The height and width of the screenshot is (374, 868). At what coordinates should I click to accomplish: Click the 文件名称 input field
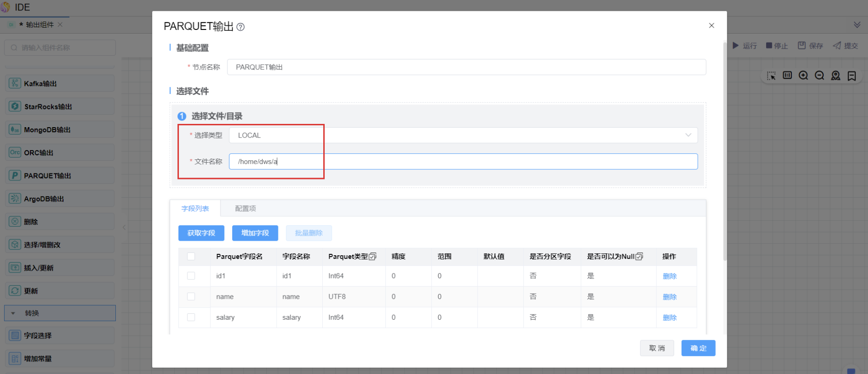click(x=462, y=162)
